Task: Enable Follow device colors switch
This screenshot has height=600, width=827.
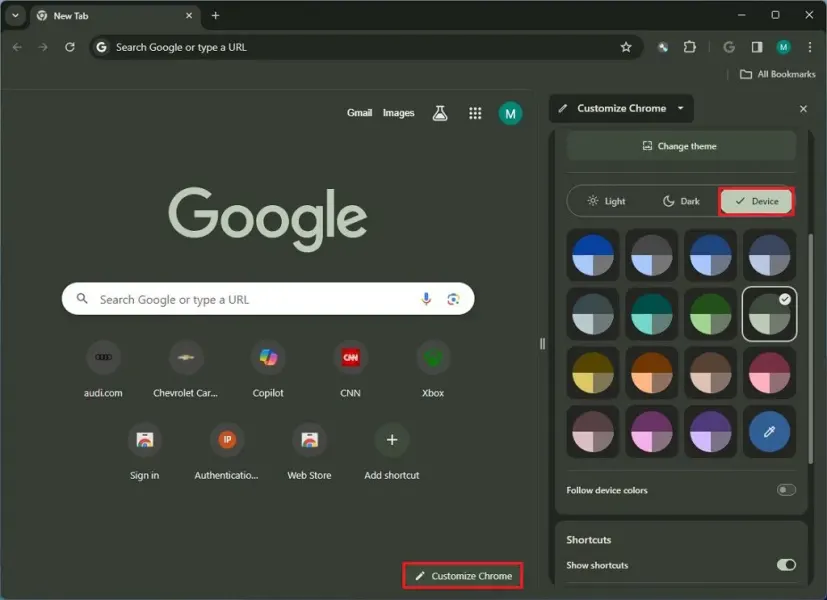Action: (786, 490)
